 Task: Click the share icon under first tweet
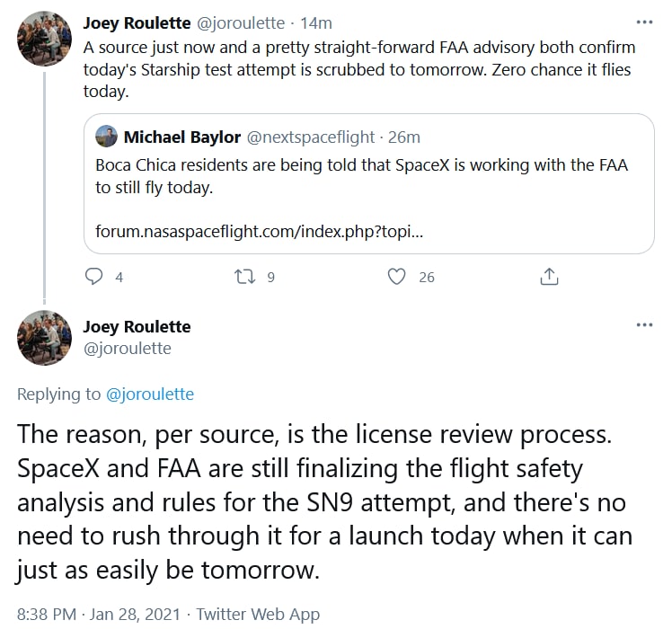click(549, 277)
